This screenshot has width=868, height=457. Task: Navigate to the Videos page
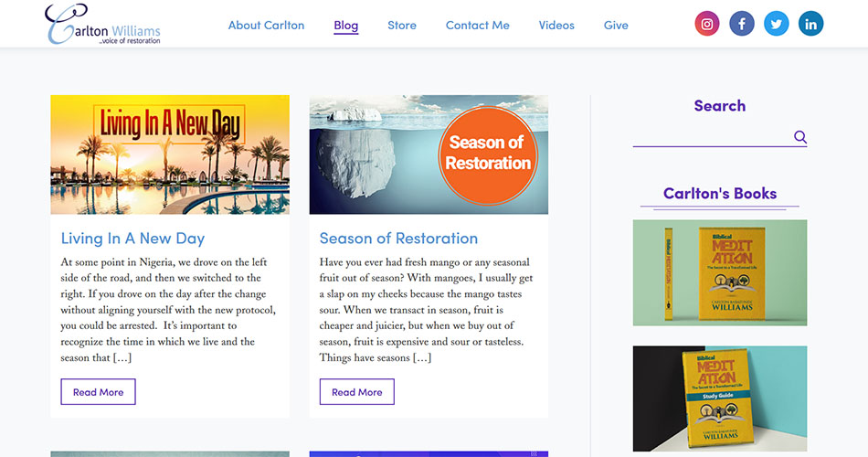(556, 26)
